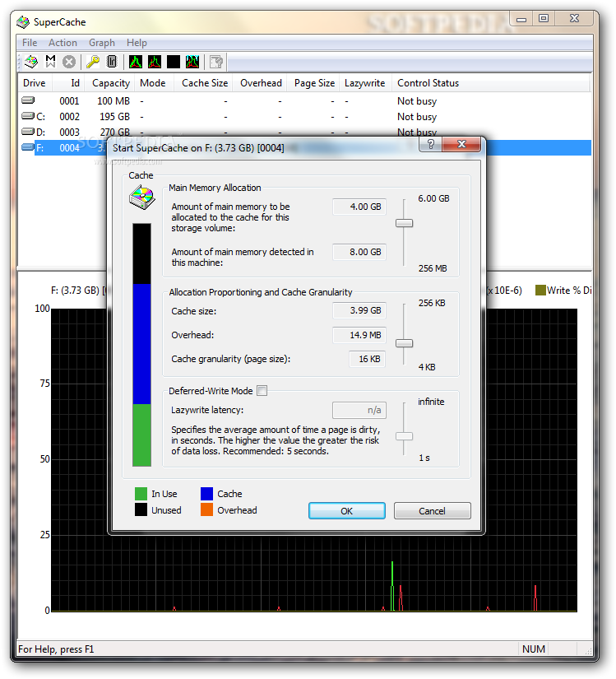Click the NUM indicator in status bar
The image size is (616, 679).
point(534,649)
